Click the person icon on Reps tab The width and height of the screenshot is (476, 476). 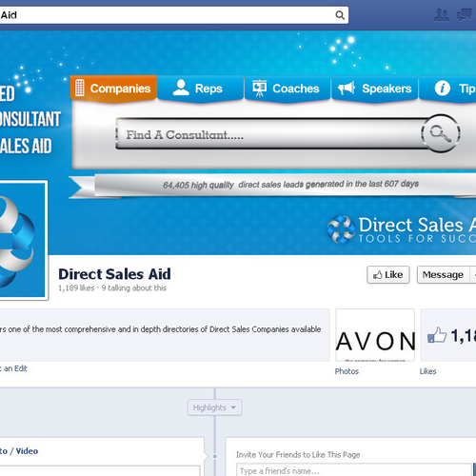coord(181,88)
